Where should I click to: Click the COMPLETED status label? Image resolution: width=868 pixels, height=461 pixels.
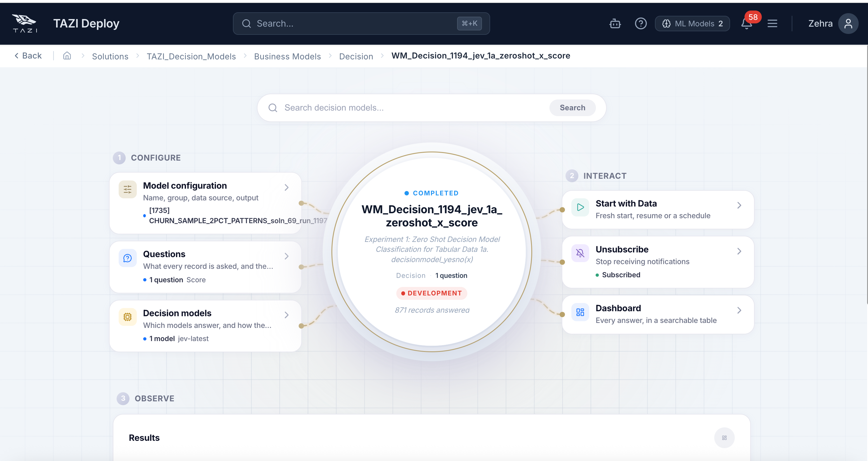click(x=431, y=193)
